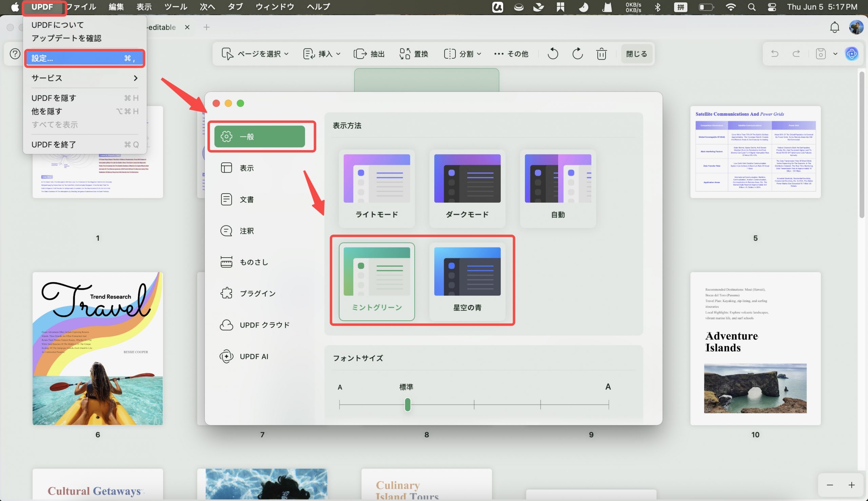
Task: Open the UPDF クラウド settings category
Action: (x=259, y=325)
